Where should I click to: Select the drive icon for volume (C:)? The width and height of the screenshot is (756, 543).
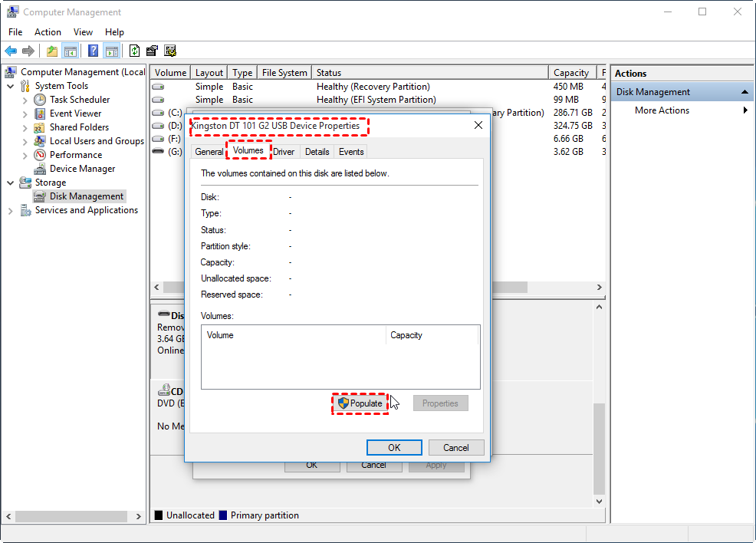pos(158,113)
